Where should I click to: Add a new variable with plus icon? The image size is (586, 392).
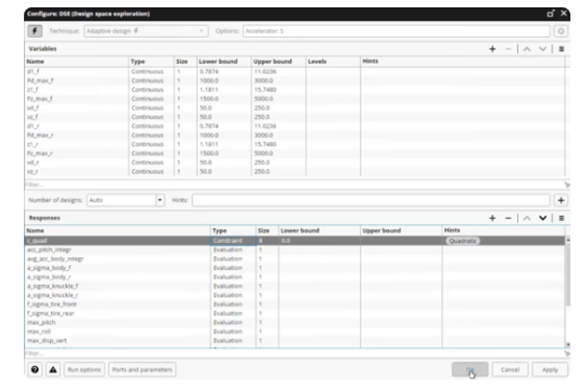(492, 49)
